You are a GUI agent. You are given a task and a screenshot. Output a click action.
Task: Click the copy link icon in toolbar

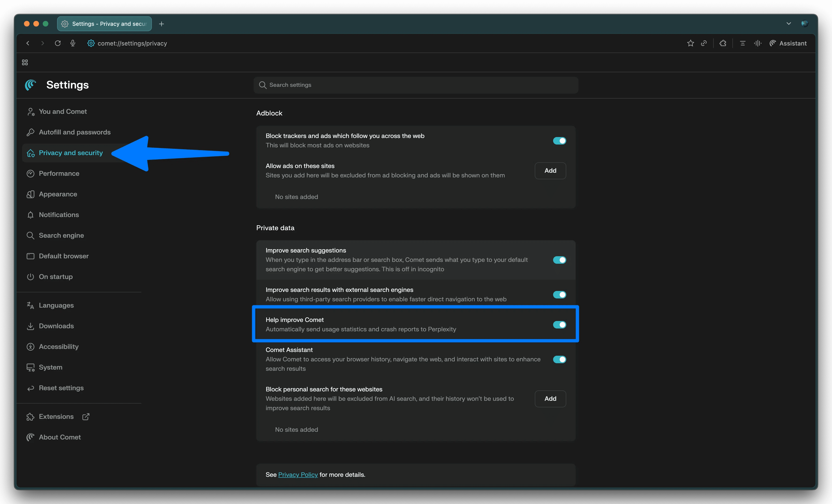click(x=704, y=43)
